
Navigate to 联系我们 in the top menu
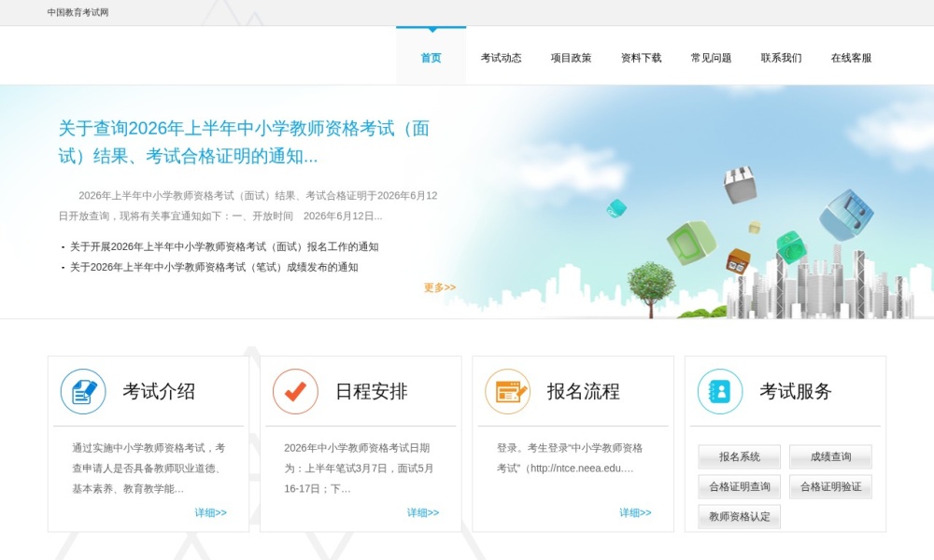click(x=781, y=58)
